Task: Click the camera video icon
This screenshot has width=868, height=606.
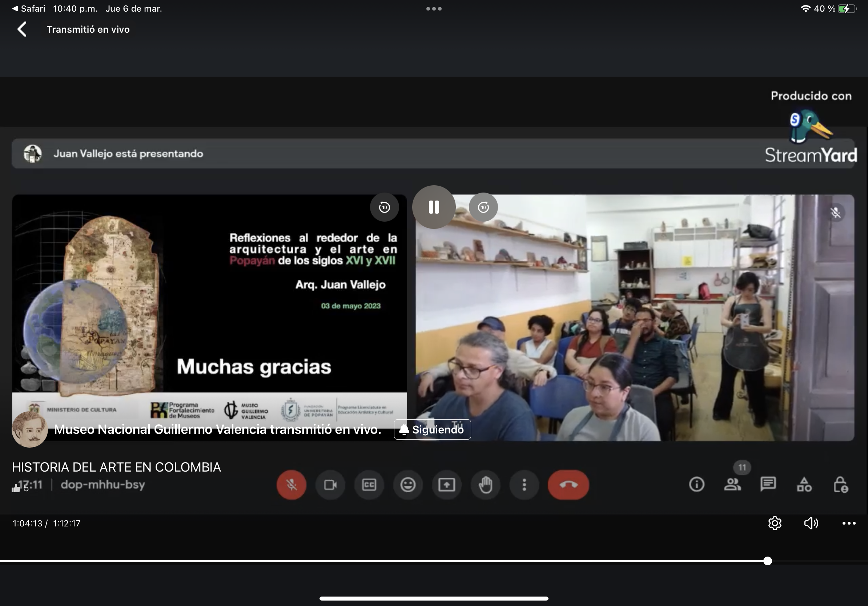Action: click(x=330, y=485)
